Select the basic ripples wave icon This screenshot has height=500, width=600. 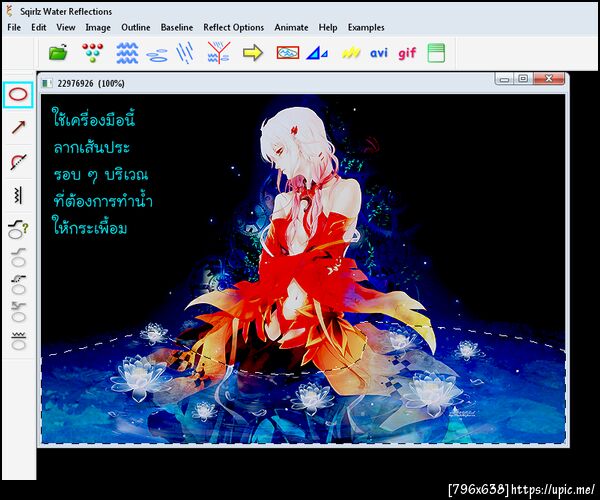point(127,53)
